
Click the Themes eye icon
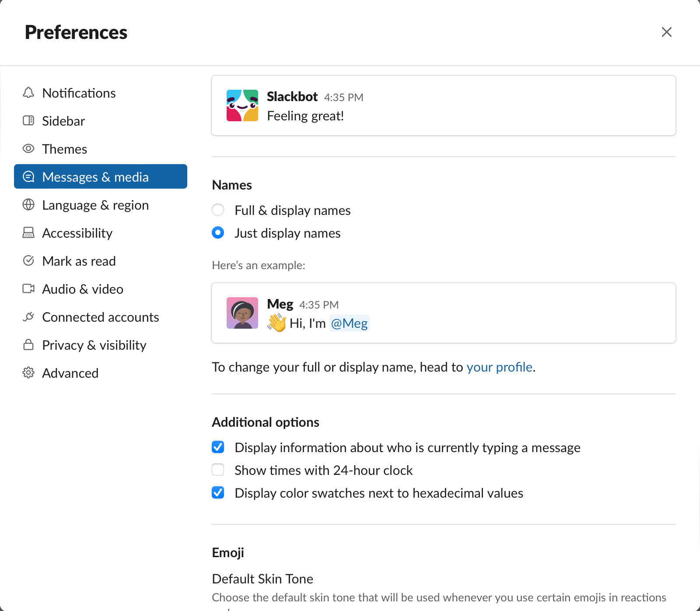[28, 149]
